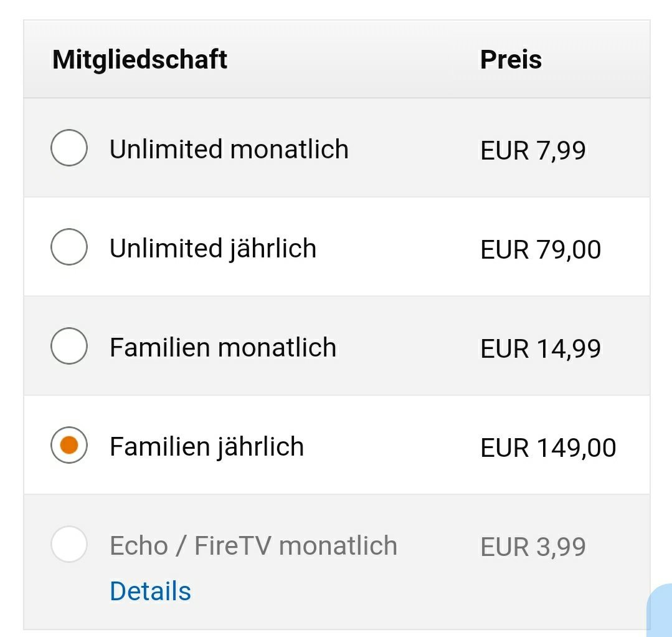The width and height of the screenshot is (672, 637).
Task: Open the Details link
Action: click(151, 591)
